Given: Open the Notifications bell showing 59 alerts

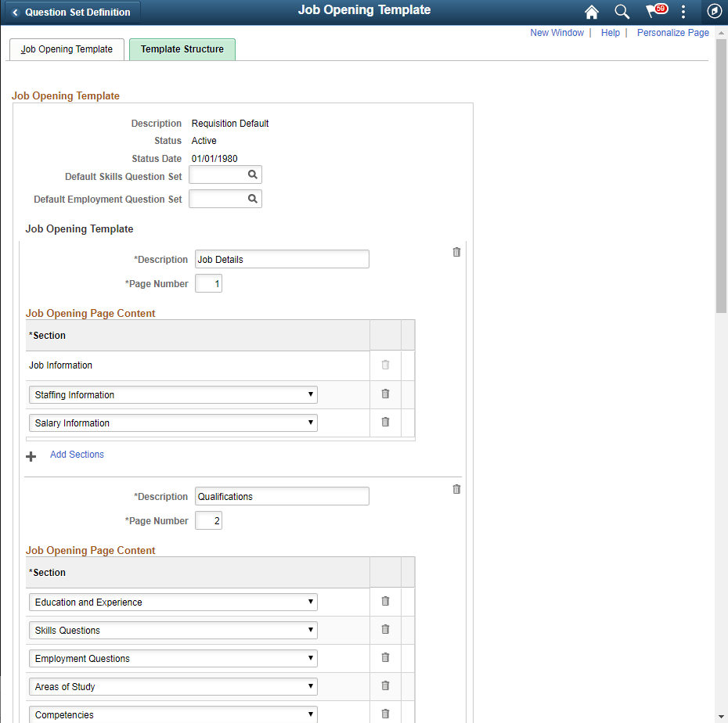Looking at the screenshot, I should [654, 12].
